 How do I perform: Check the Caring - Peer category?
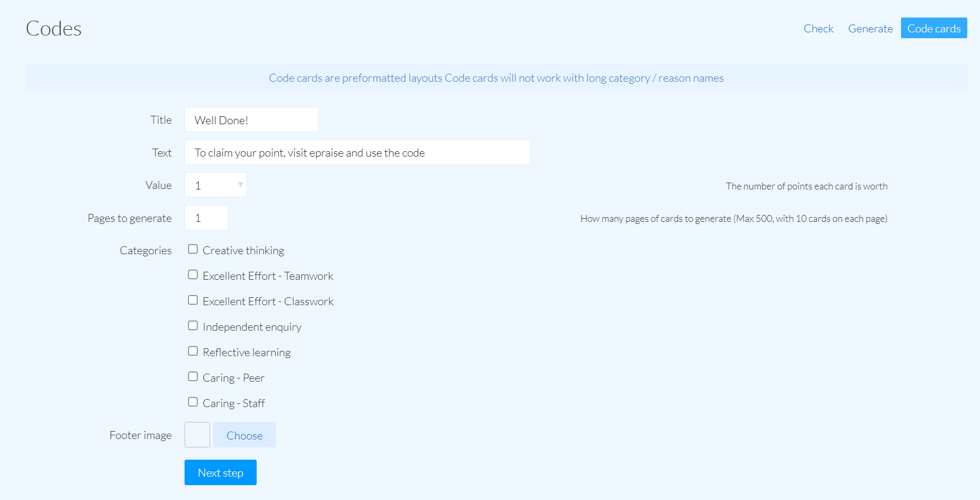193,377
